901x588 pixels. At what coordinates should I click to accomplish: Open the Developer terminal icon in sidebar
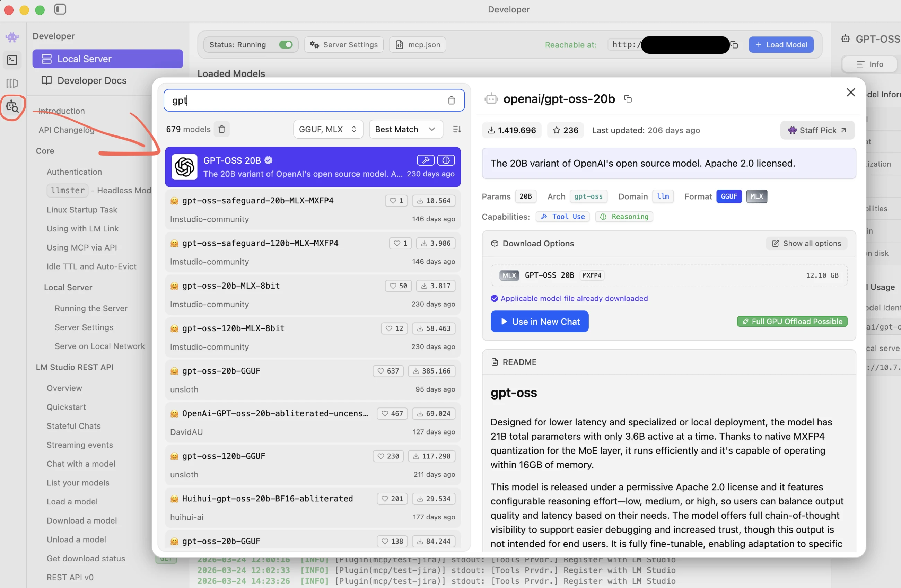tap(12, 60)
